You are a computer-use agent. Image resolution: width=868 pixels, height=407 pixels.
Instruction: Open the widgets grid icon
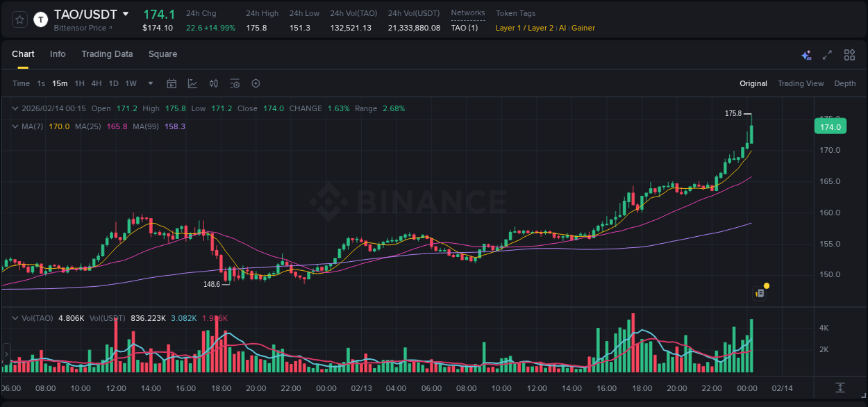pyautogui.click(x=849, y=54)
